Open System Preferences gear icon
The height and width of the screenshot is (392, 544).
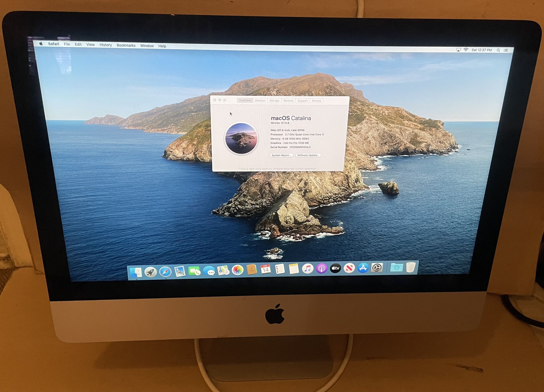coord(377,267)
